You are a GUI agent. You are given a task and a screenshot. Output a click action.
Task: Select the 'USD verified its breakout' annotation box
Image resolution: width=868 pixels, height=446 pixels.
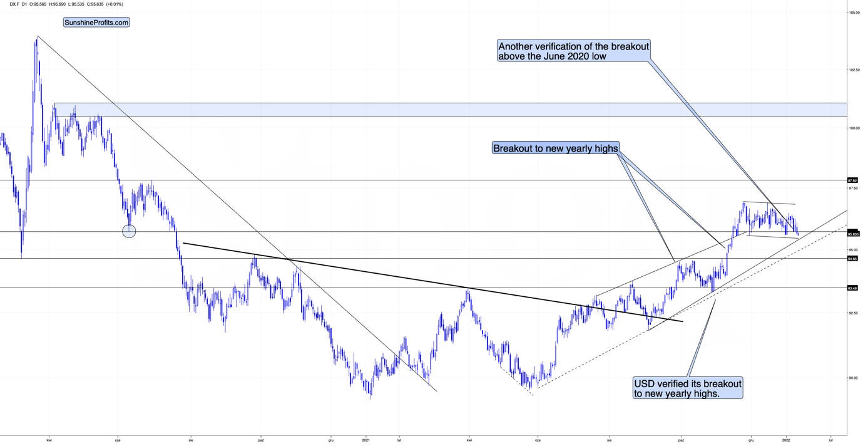[688, 388]
